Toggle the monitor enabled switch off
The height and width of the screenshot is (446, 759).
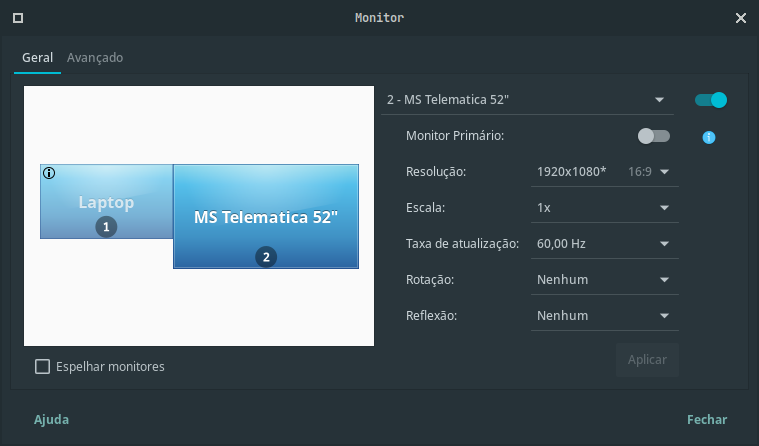coord(711,100)
